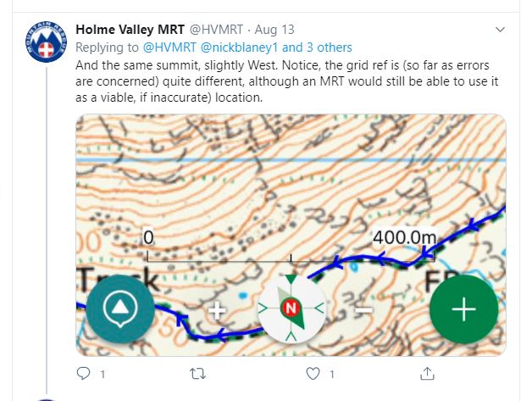Click the Holme Valley MRT display name
This screenshot has width=532, height=401.
[x=130, y=30]
